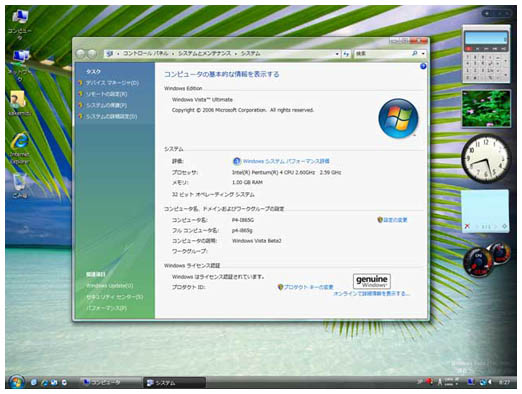
Task: Click the slideshow photo gadget
Action: click(486, 108)
